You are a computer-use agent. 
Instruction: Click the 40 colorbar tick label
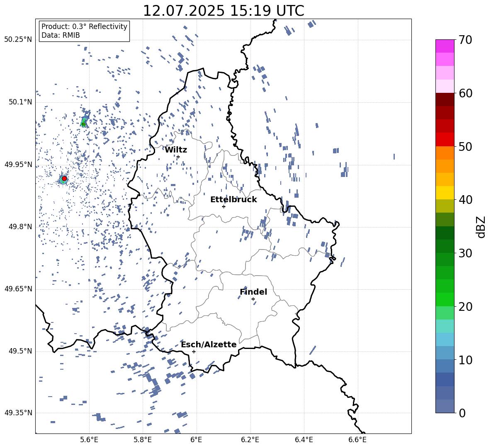coord(465,200)
